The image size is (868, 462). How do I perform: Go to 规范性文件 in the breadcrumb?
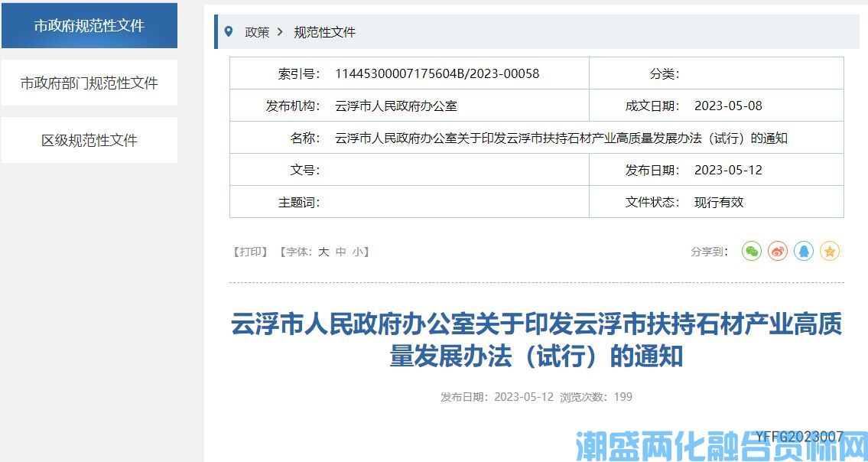point(324,32)
